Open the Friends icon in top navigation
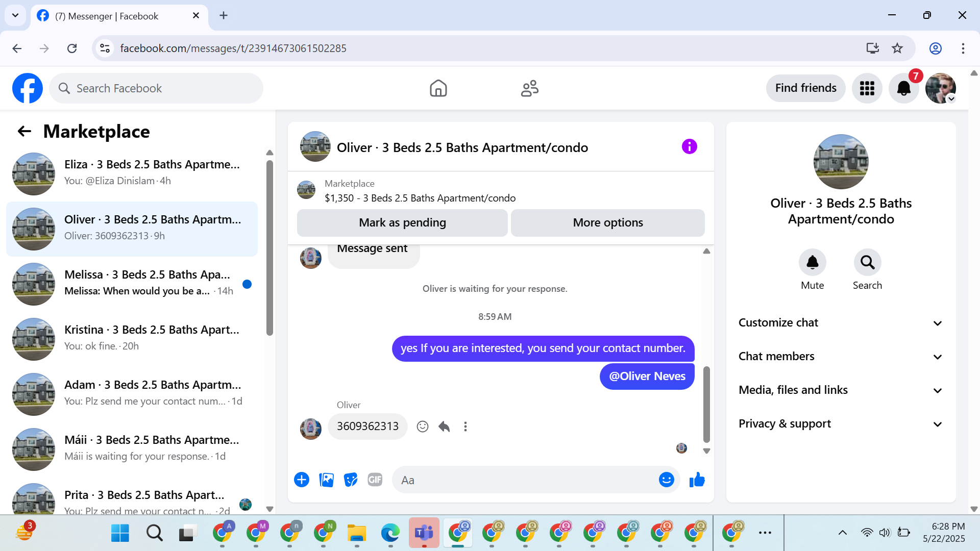Screen dimensions: 980x551 coord(530,88)
